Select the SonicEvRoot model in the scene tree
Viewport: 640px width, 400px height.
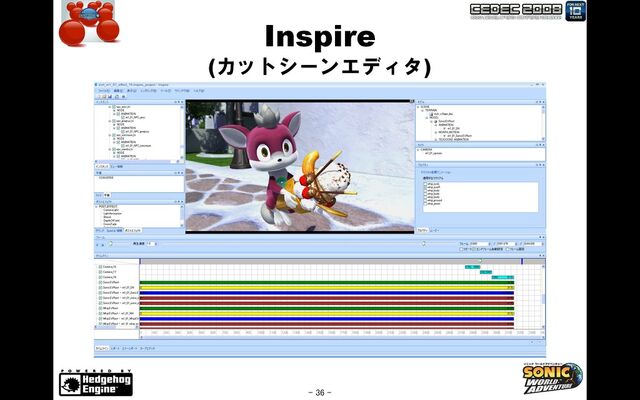pos(446,121)
